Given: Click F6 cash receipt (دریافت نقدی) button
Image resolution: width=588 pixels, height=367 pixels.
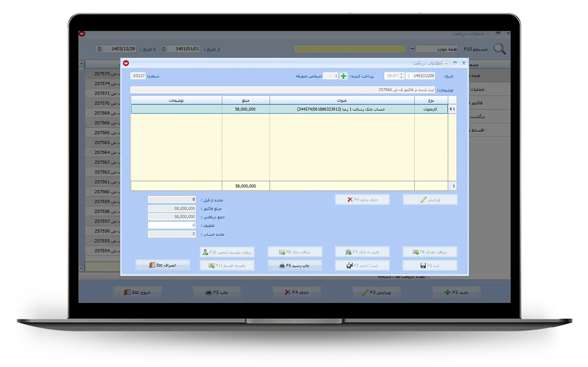Looking at the screenshot, I should (430, 252).
